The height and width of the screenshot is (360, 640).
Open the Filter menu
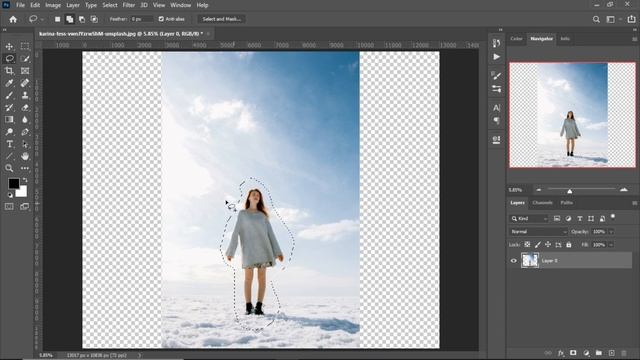[129, 5]
